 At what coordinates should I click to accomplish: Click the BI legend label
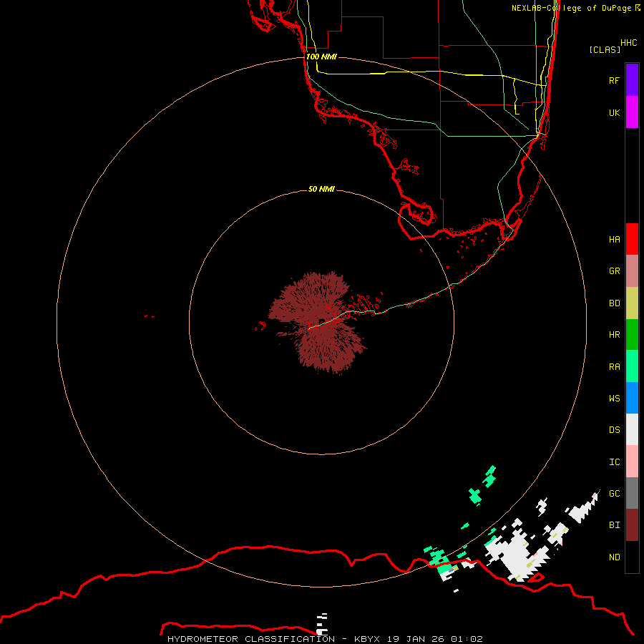pyautogui.click(x=614, y=525)
